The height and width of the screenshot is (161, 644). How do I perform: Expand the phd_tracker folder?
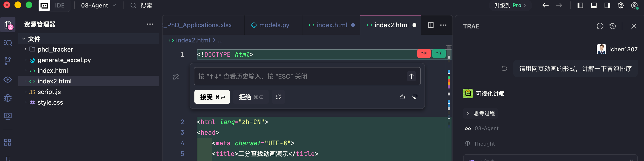pos(26,49)
